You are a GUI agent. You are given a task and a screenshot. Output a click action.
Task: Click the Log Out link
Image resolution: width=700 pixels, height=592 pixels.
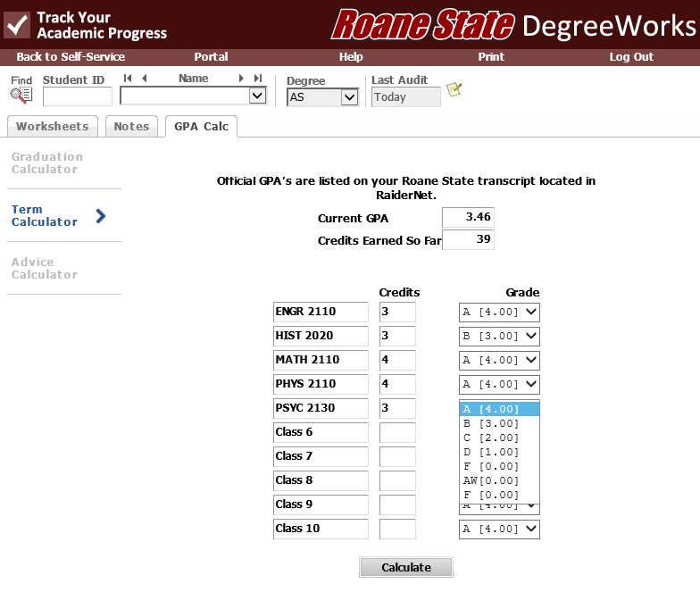631,56
